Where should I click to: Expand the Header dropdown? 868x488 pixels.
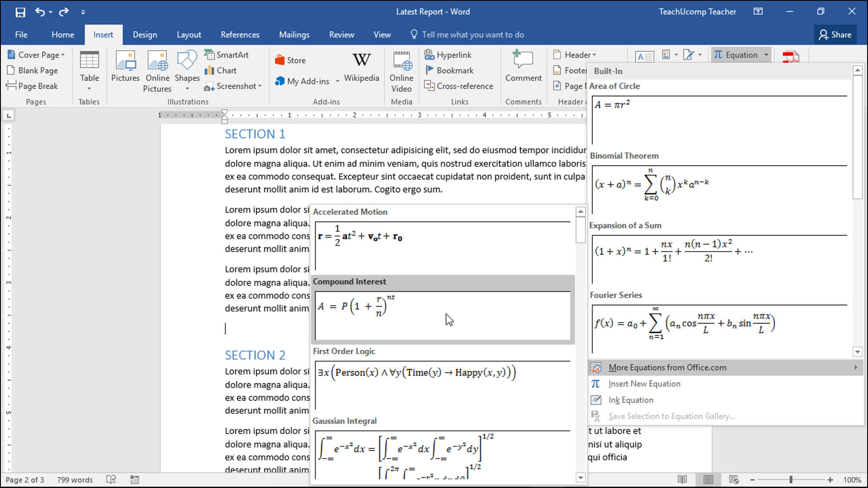(x=595, y=54)
